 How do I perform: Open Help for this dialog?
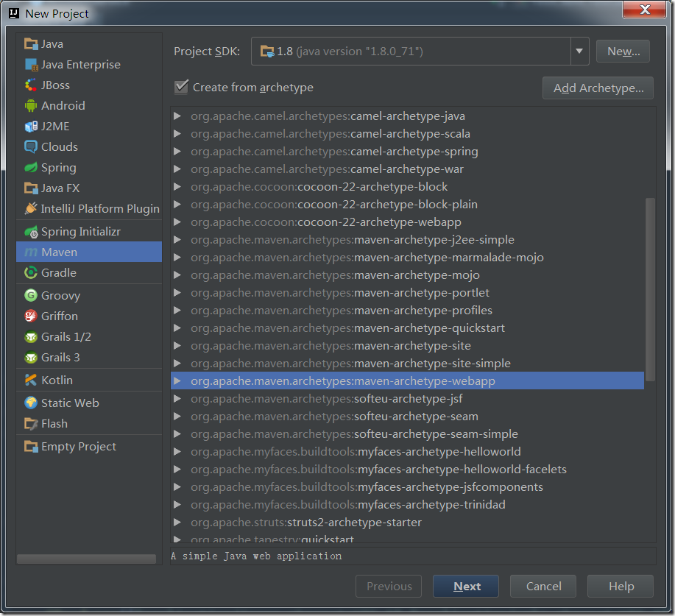coord(621,586)
